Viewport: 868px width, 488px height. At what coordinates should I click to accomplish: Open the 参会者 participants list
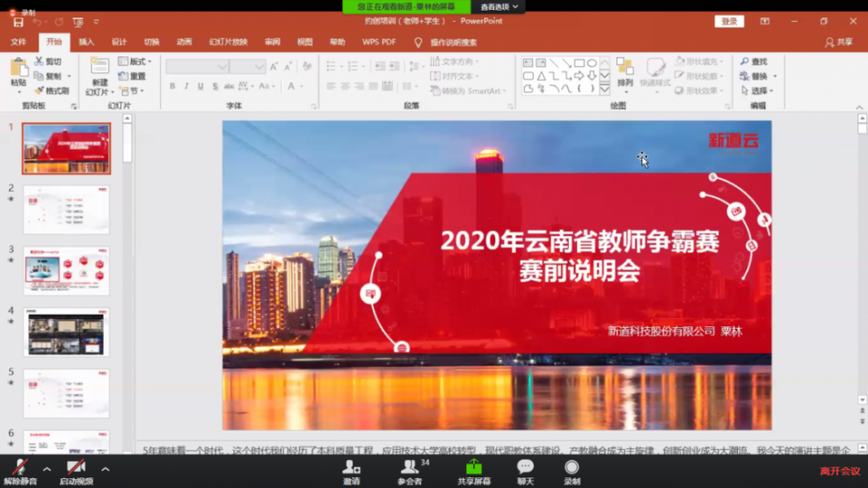(x=409, y=467)
